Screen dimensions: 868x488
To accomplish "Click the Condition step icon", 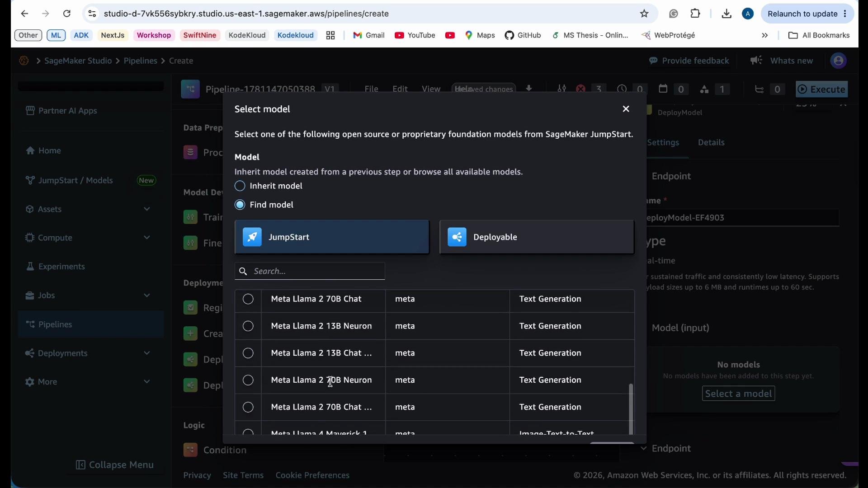I will (x=190, y=450).
